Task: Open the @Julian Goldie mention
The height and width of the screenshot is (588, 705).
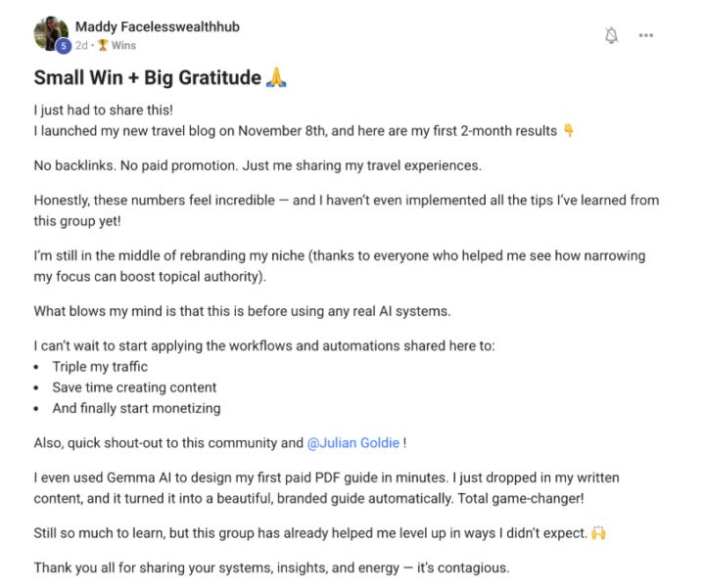Action: (x=353, y=442)
